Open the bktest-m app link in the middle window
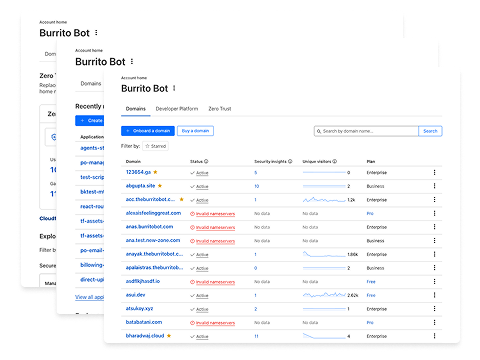 click(92, 192)
